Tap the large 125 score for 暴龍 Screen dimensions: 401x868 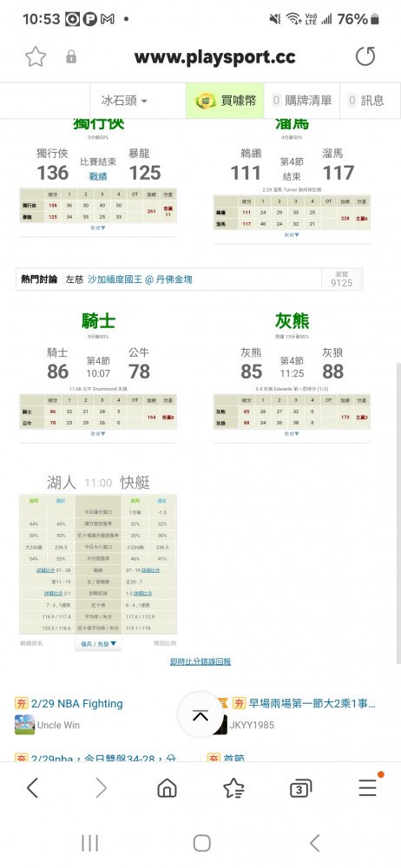[145, 173]
